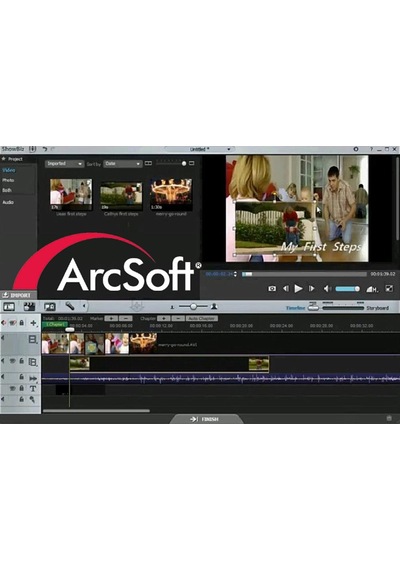Click the undo arrow in title bar
400x570 pixels.
[45, 149]
